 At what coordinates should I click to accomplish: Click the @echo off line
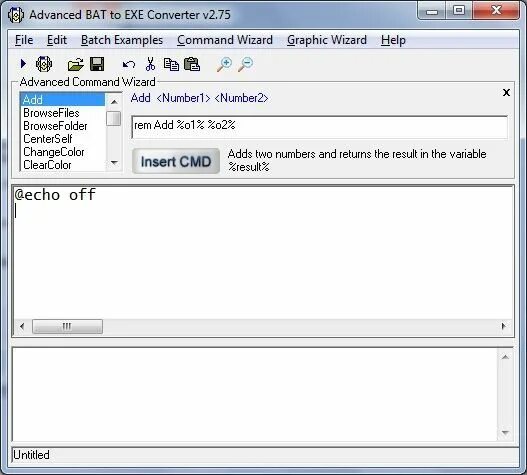pos(55,195)
